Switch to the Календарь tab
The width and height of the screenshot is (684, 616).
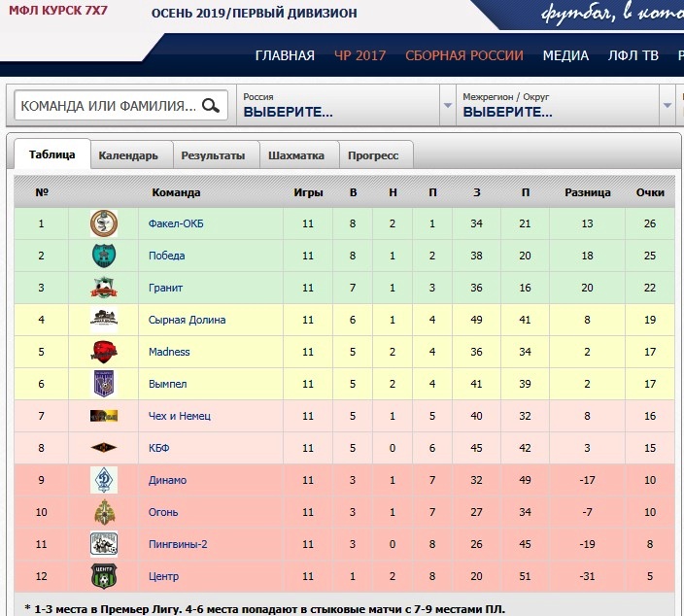128,155
